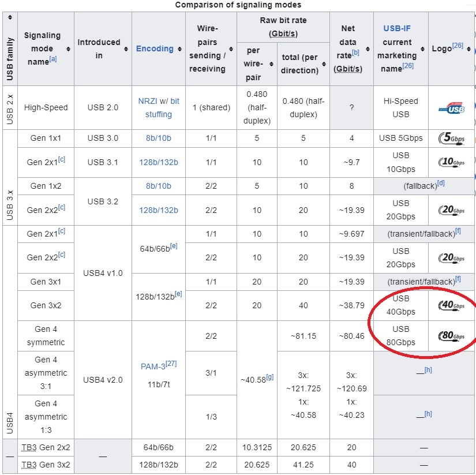Open 128b/132b link in USB 3.2 Gen 2x2 row
The width and height of the screenshot is (476, 475).
[x=159, y=210]
